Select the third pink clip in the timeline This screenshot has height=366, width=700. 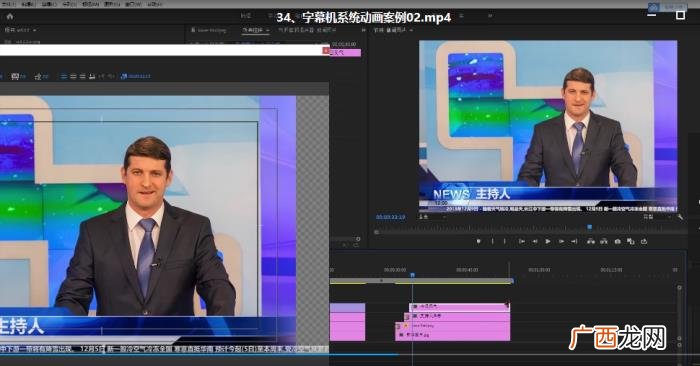tap(453, 326)
